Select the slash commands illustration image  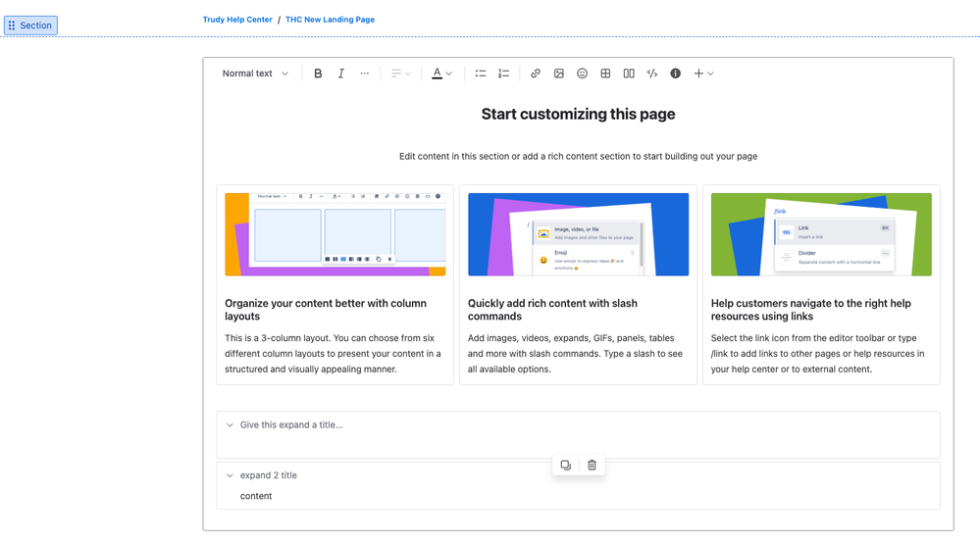[x=578, y=234]
